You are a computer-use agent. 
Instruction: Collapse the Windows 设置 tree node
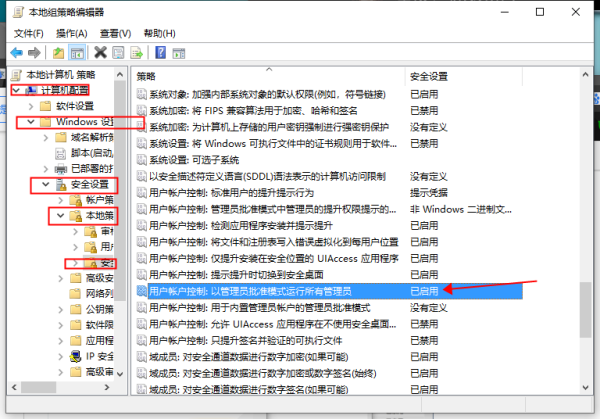(x=31, y=122)
